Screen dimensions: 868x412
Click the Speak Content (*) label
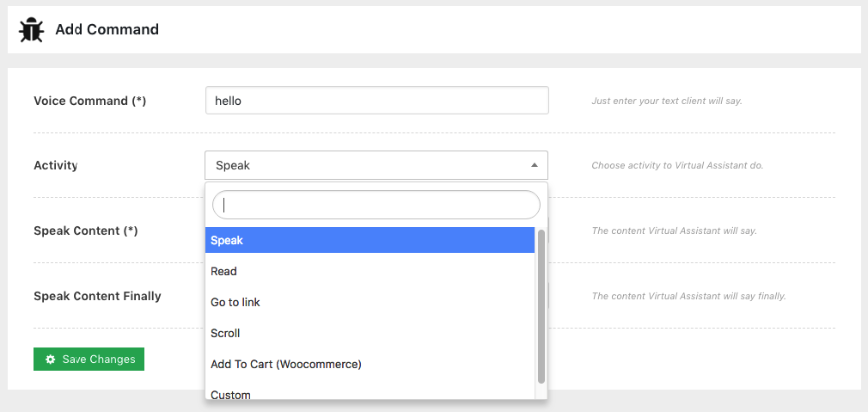click(x=86, y=231)
